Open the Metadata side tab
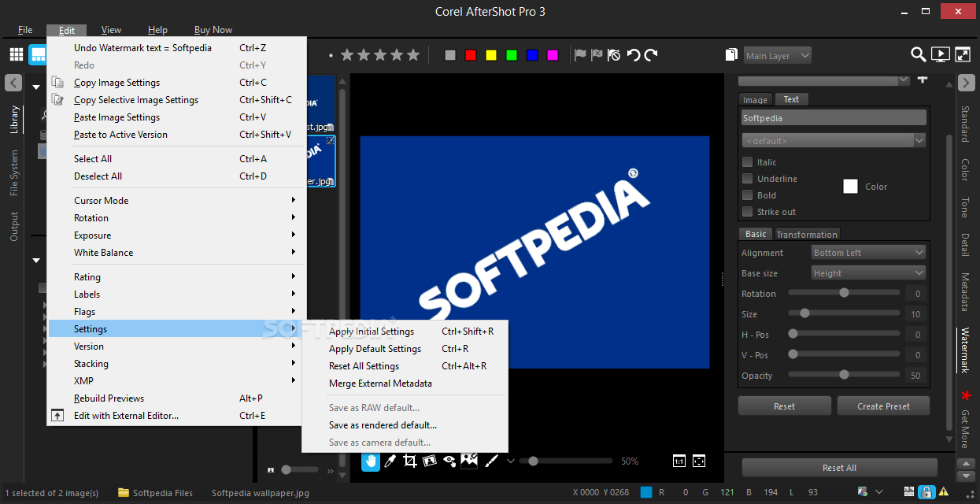The image size is (980, 504). click(x=965, y=292)
